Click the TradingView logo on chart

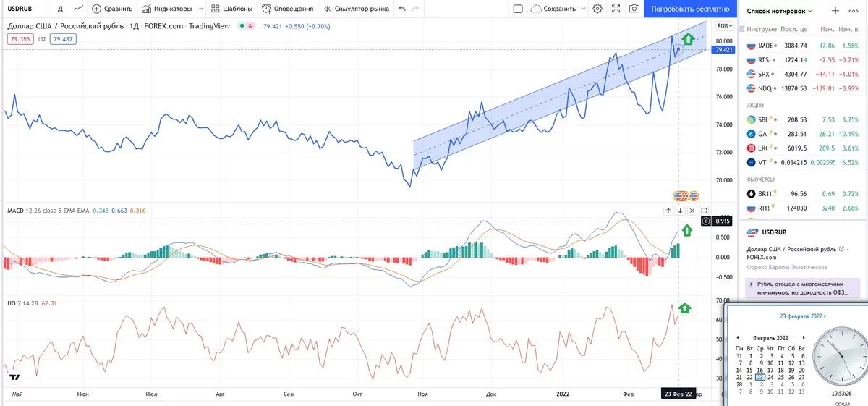pyautogui.click(x=14, y=377)
